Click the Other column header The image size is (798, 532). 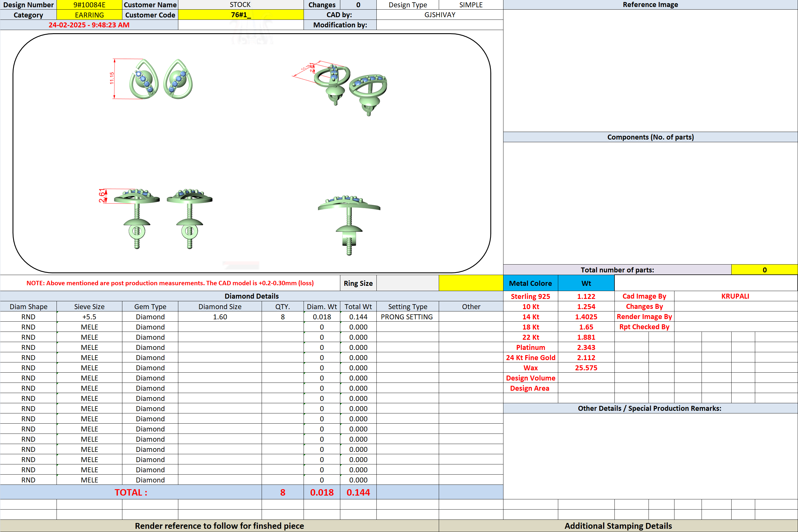click(x=471, y=306)
